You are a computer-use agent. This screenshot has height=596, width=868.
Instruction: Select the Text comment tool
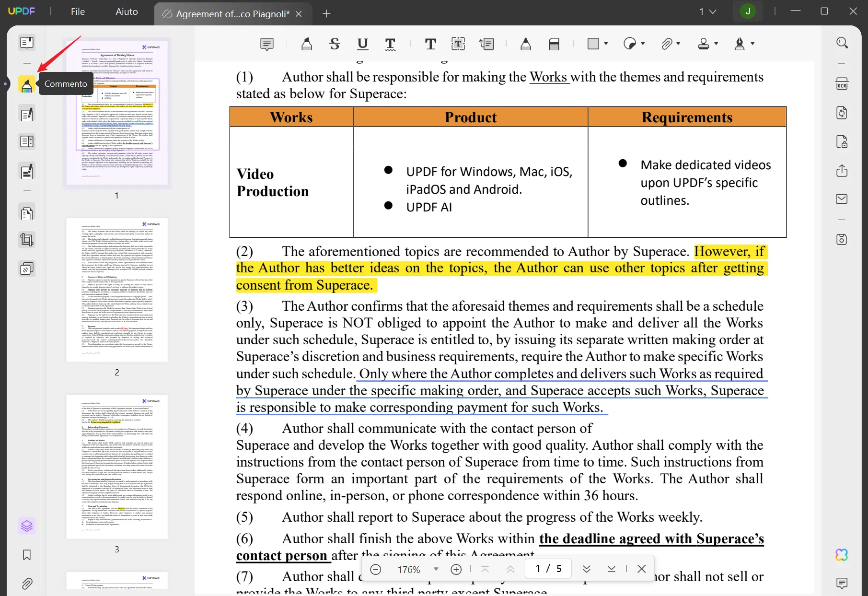(x=430, y=44)
